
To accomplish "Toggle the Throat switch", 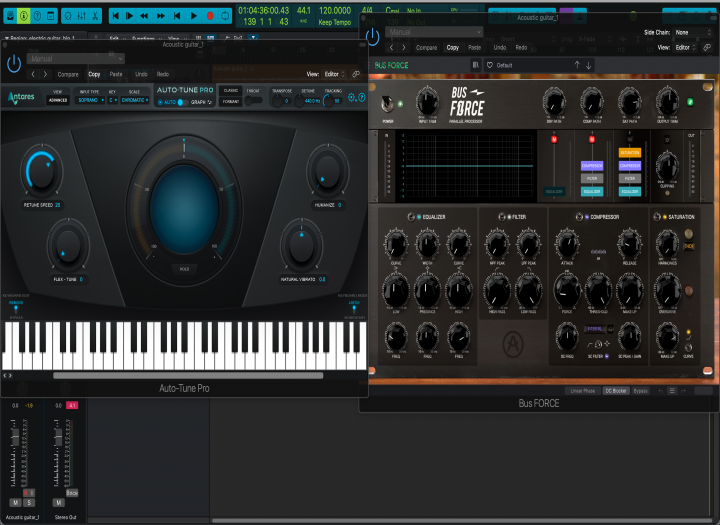I will [x=253, y=100].
